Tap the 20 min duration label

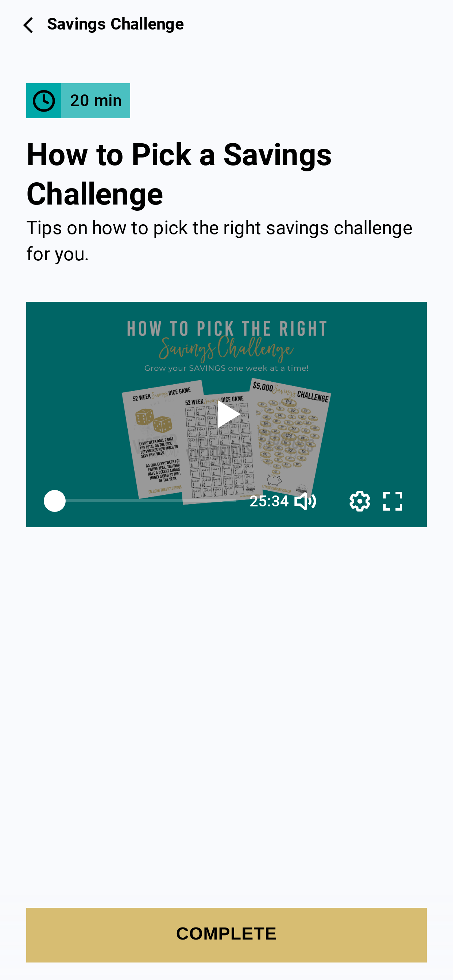tap(96, 101)
